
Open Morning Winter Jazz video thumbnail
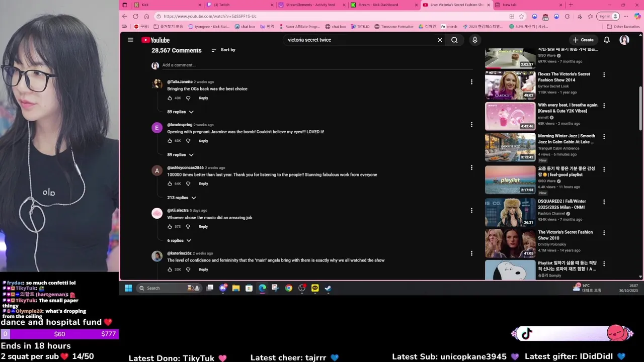pos(510,147)
